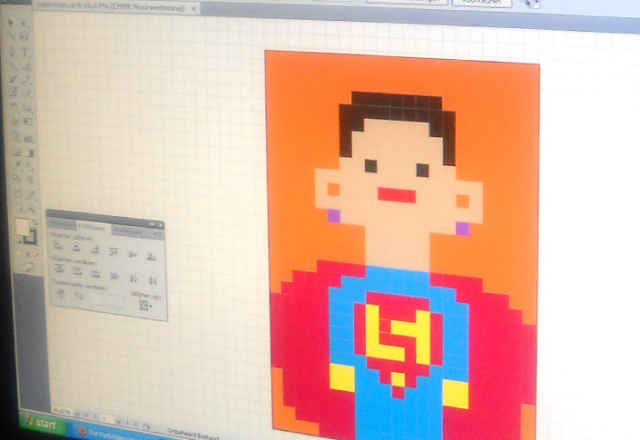The height and width of the screenshot is (440, 640).
Task: Select the Gradient tool
Action: click(x=29, y=153)
